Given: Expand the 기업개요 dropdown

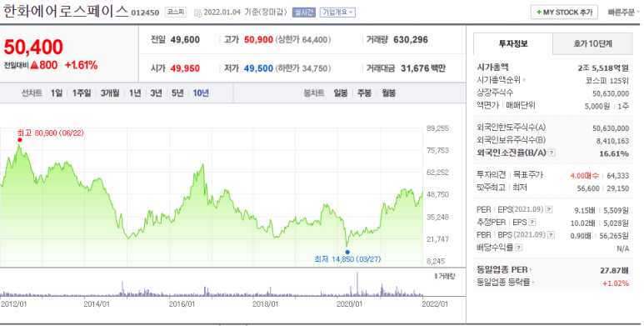Looking at the screenshot, I should pyautogui.click(x=337, y=13).
